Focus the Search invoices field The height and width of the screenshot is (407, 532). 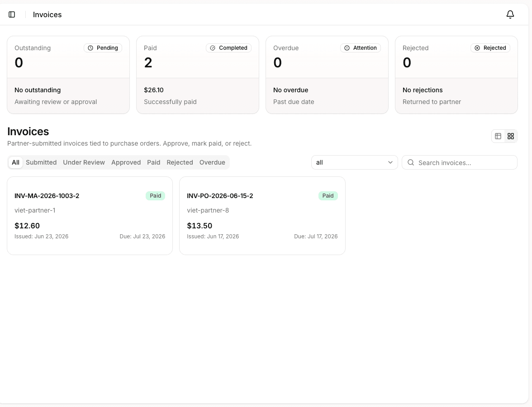point(460,162)
